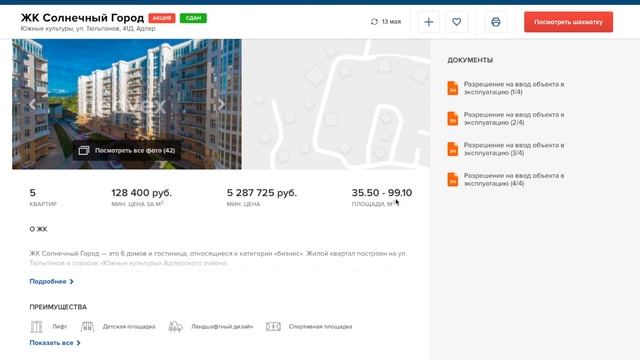Click the Ландшафтный дизайн label
640x360 pixels.
[x=222, y=327]
